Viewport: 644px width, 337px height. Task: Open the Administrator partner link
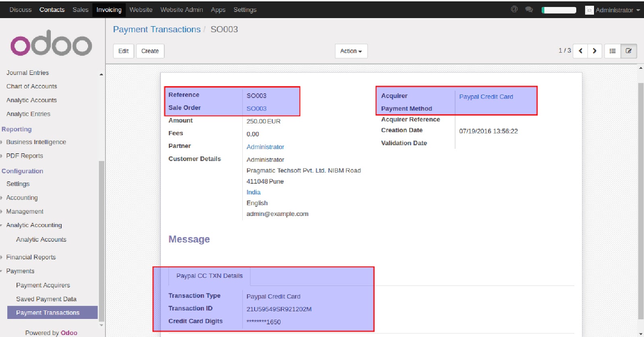coord(265,147)
